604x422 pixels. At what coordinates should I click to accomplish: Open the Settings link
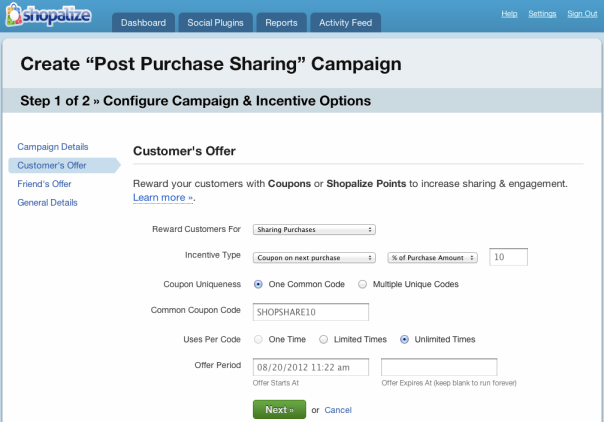pos(542,14)
